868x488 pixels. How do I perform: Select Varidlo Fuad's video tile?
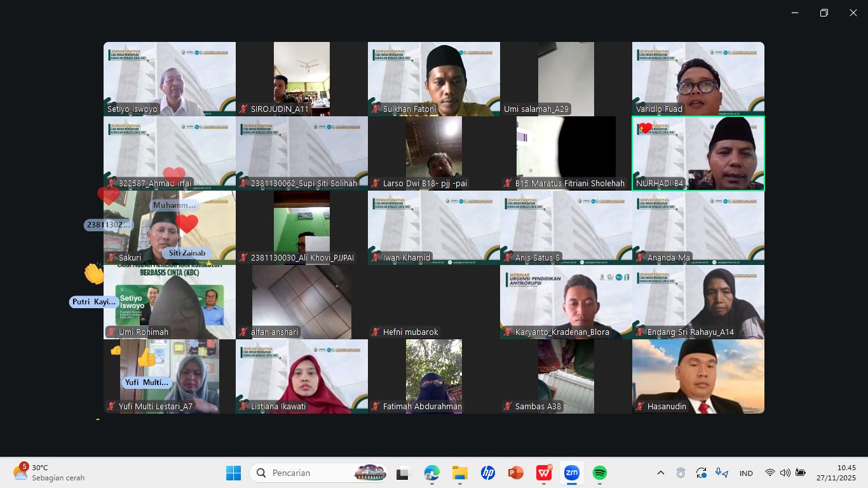tap(698, 79)
